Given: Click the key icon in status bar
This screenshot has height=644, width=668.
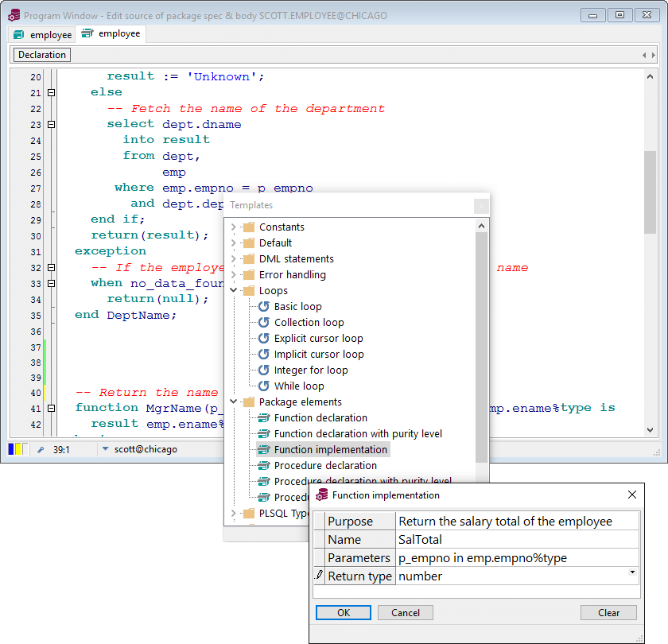Looking at the screenshot, I should [x=41, y=449].
